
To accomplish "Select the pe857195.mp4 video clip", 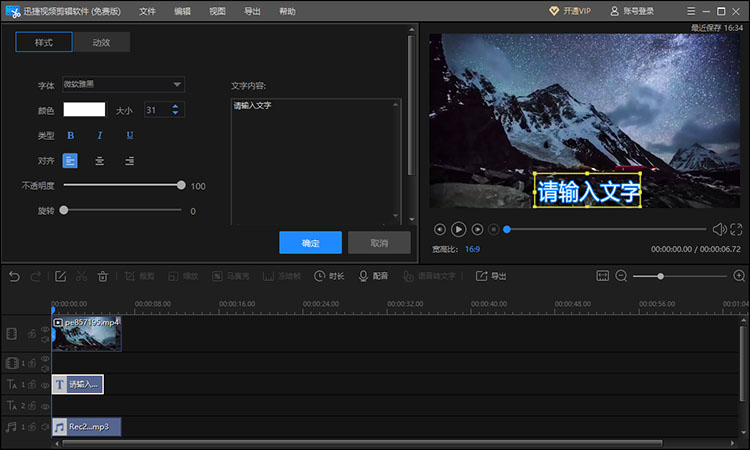I will click(87, 334).
